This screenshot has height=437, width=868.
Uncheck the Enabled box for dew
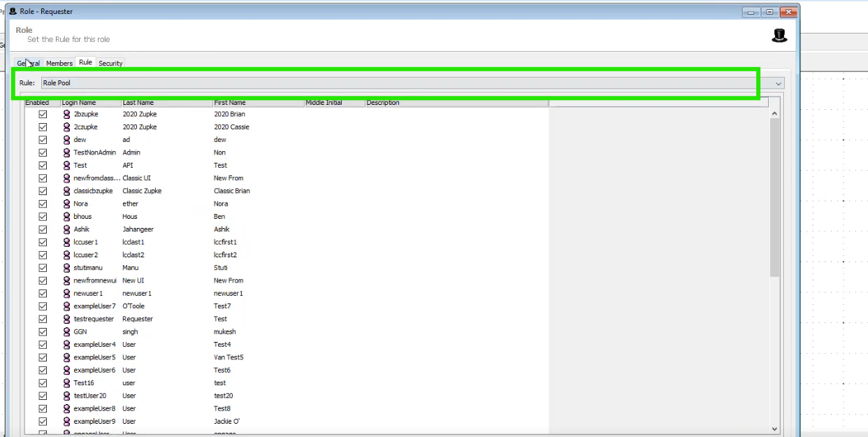tap(43, 139)
